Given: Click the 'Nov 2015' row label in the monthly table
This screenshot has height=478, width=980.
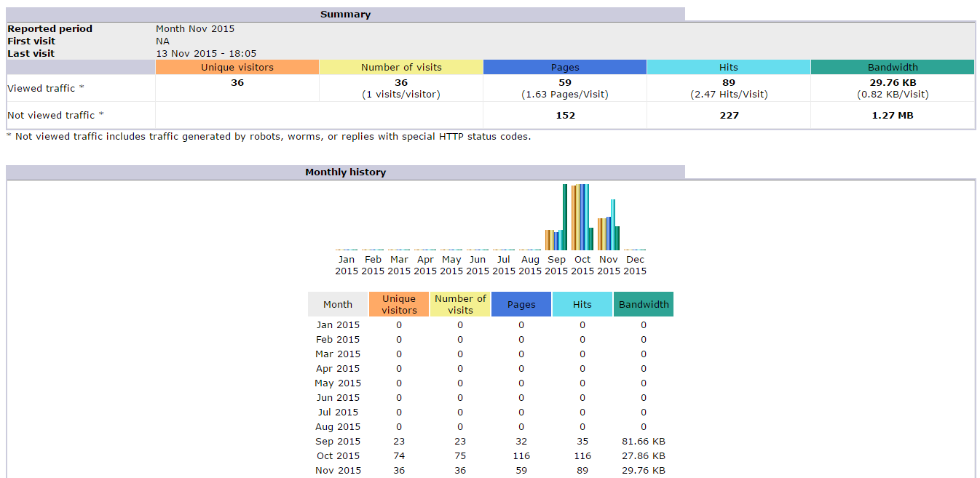Looking at the screenshot, I should tap(338, 471).
